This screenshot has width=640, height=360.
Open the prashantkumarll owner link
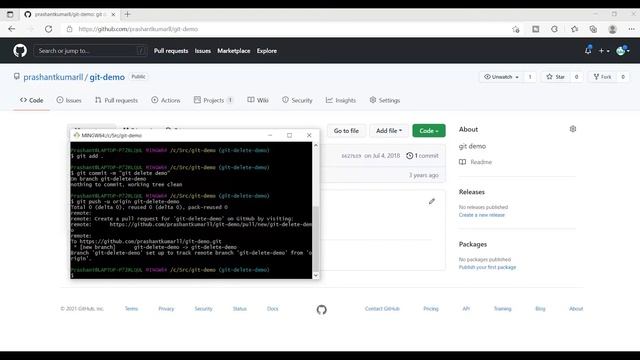(x=53, y=77)
